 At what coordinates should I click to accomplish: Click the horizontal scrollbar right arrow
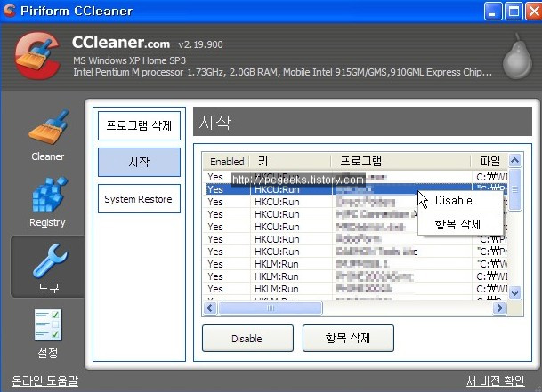point(500,308)
